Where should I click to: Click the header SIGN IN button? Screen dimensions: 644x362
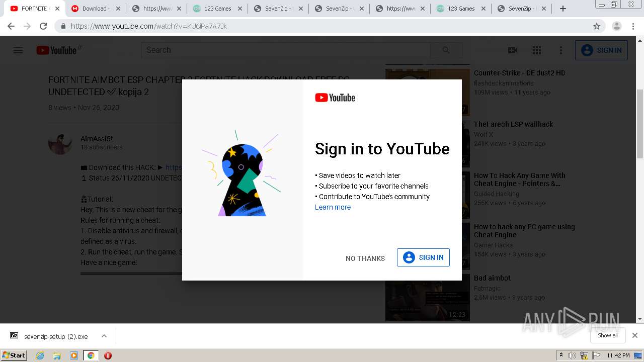pyautogui.click(x=601, y=50)
